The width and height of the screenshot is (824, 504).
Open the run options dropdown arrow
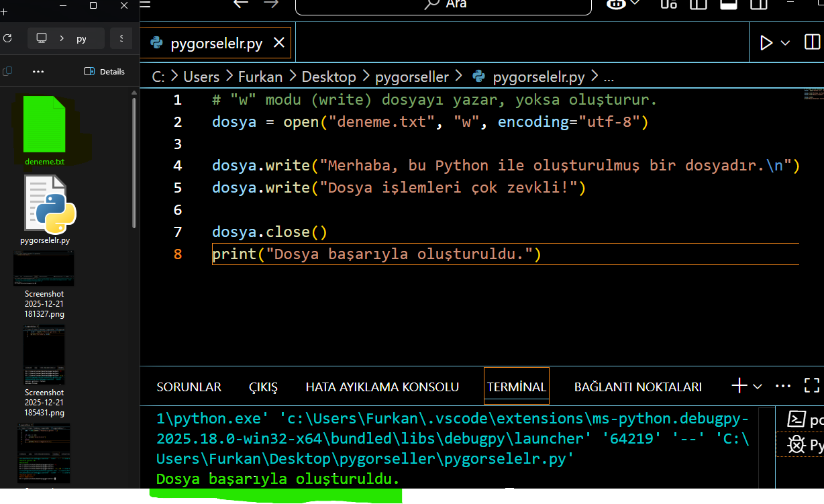[785, 43]
